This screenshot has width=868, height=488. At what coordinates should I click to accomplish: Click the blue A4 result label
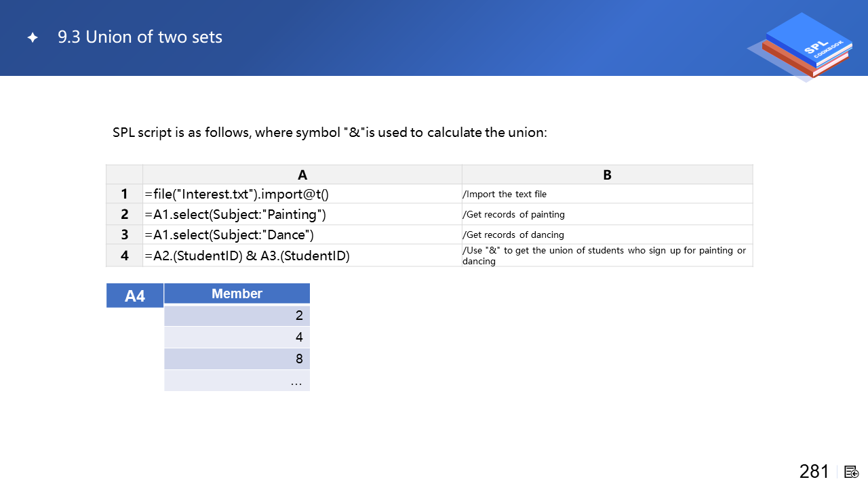pos(135,296)
